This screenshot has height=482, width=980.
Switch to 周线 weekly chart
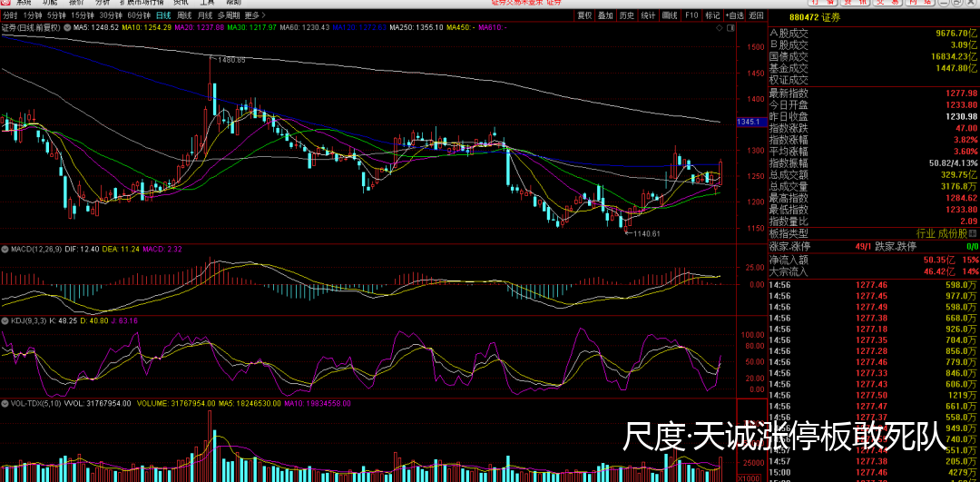pos(184,15)
